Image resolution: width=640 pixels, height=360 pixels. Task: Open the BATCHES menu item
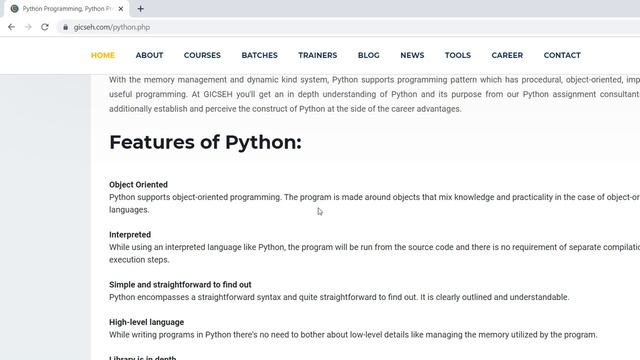[260, 55]
